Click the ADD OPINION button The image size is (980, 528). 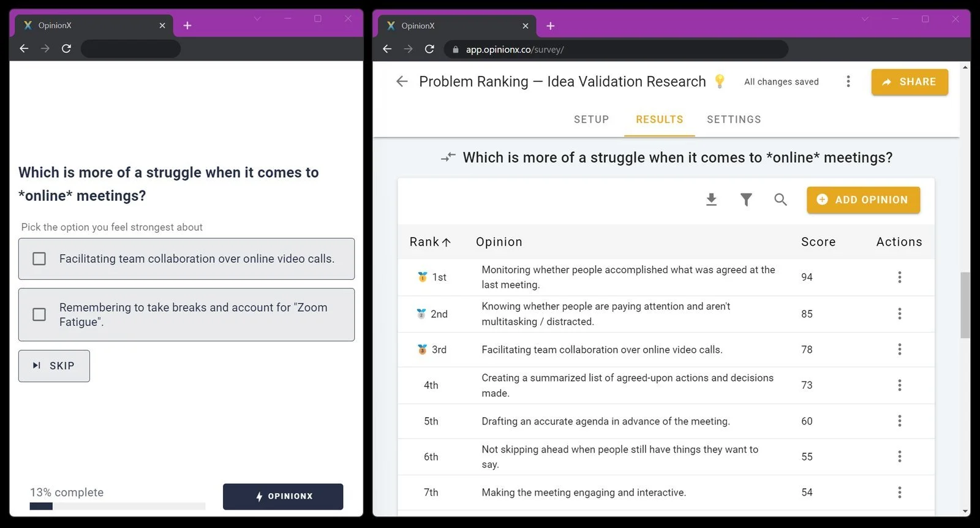coord(863,200)
